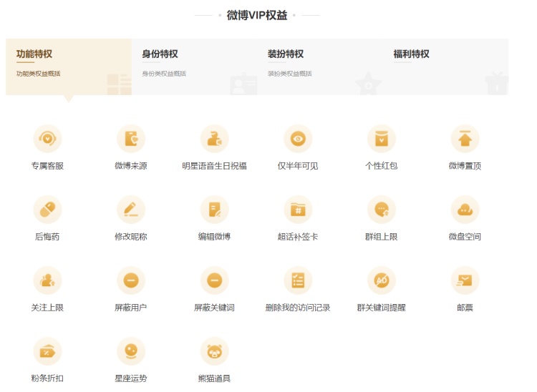Select the 福利特权 tab
Viewport: 537px width, 392px height.
pos(445,67)
